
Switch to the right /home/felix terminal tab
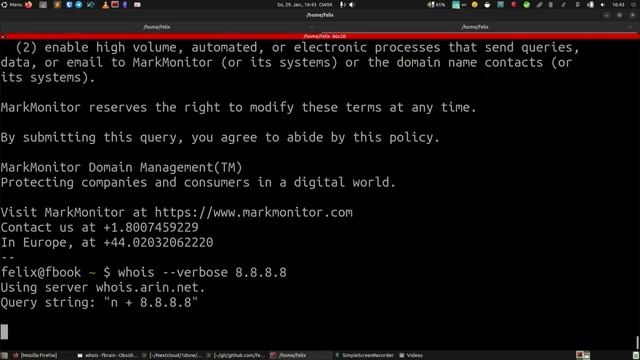475,27
